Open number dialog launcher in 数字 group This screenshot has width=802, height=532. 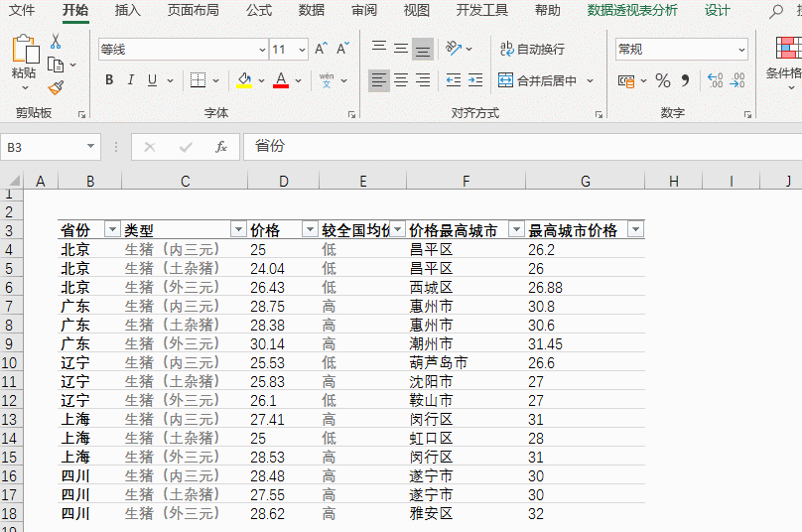[747, 114]
